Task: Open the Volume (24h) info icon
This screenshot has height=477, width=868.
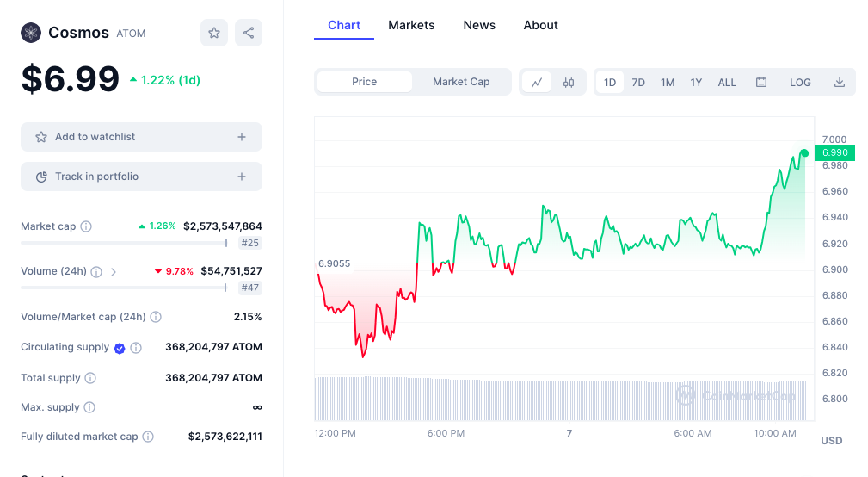Action: click(96, 271)
